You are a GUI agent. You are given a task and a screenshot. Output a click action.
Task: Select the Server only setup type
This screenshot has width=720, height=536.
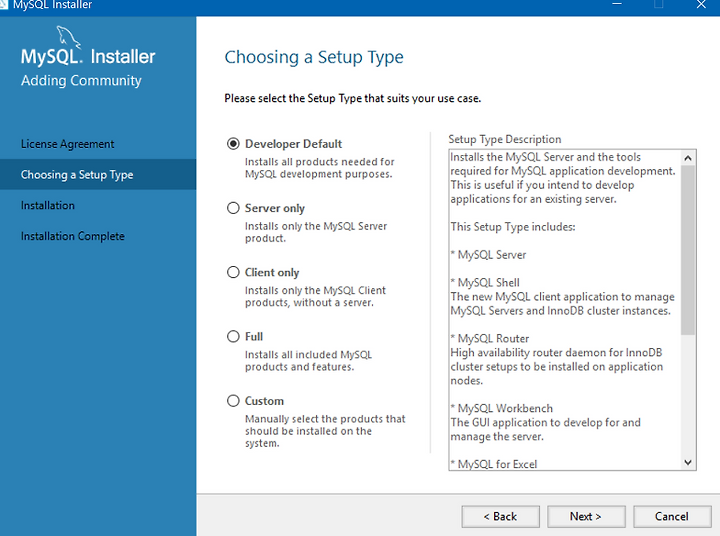click(233, 208)
